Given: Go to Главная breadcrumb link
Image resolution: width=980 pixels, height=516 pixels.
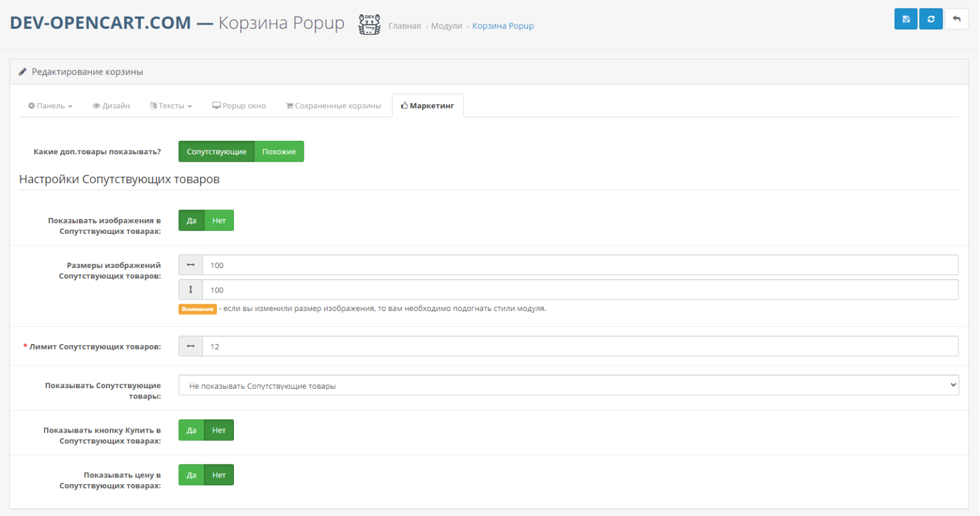Looking at the screenshot, I should tap(405, 26).
